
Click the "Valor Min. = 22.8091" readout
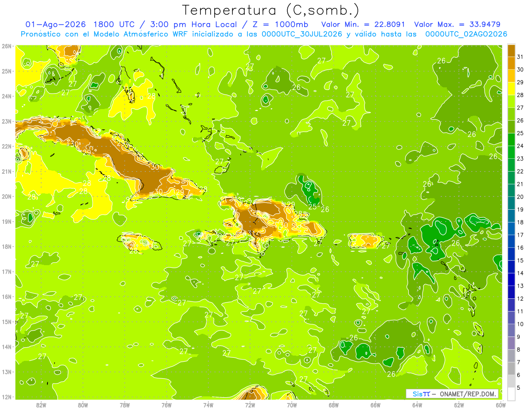[363, 24]
